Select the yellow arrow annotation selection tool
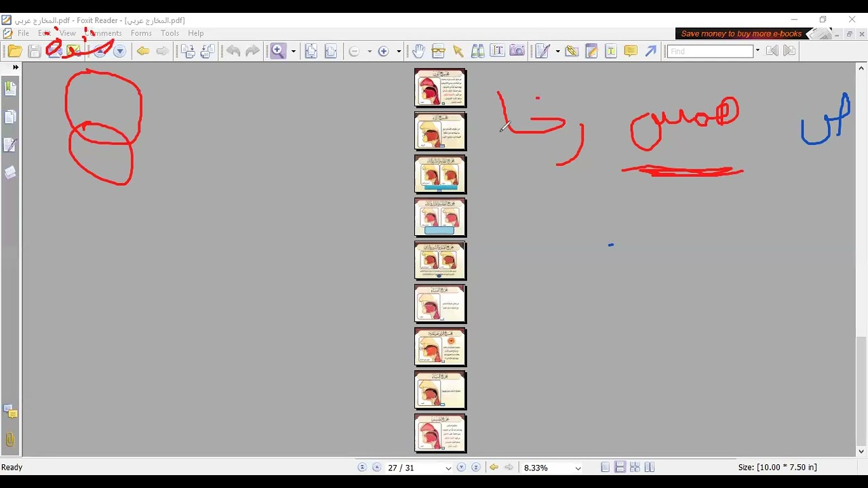The image size is (868, 488). click(458, 52)
